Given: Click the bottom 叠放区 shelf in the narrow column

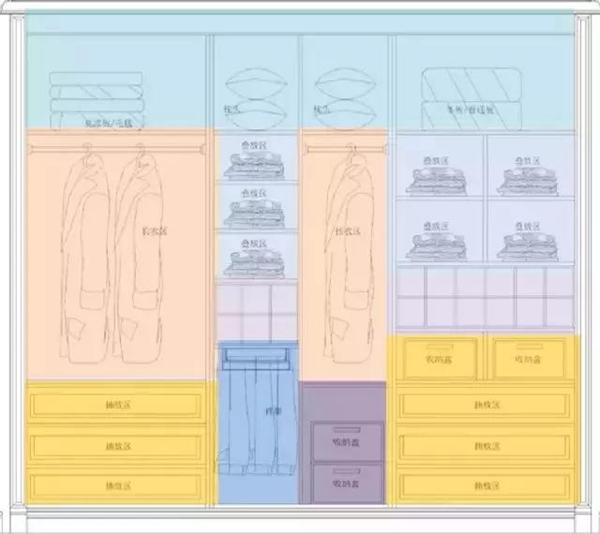Looking at the screenshot, I should tap(256, 255).
